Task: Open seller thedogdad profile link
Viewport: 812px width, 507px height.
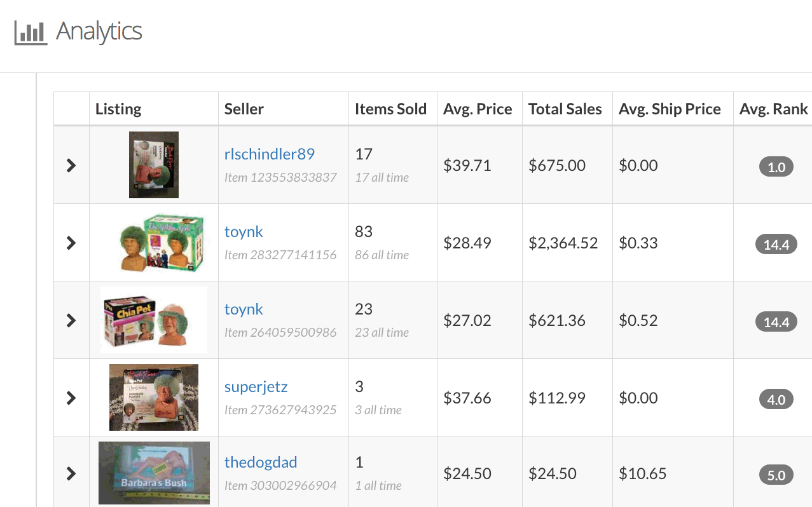Action: pyautogui.click(x=261, y=463)
